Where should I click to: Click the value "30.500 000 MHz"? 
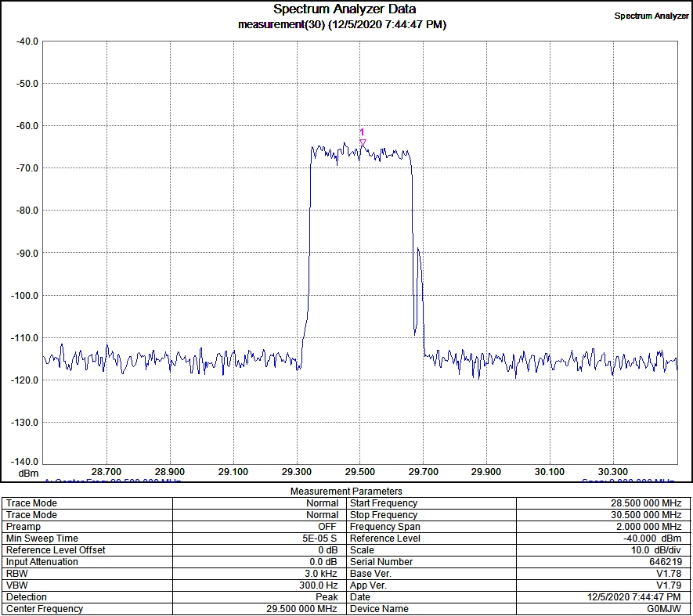[646, 515]
